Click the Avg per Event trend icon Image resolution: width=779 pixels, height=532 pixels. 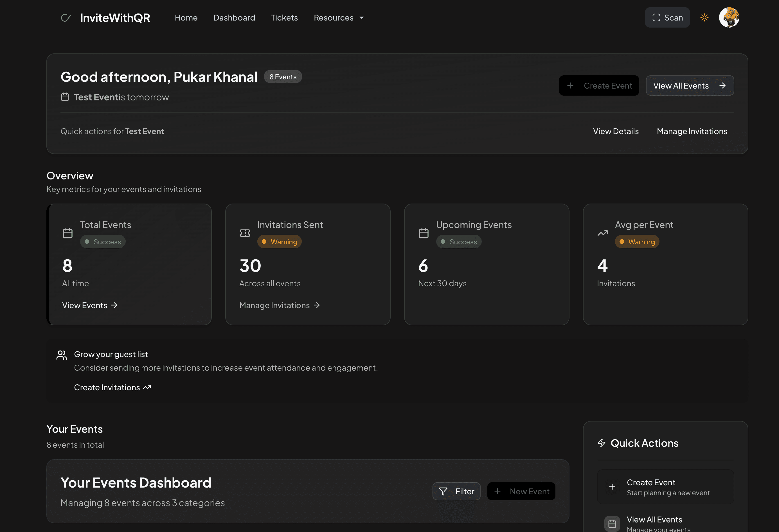coord(603,233)
